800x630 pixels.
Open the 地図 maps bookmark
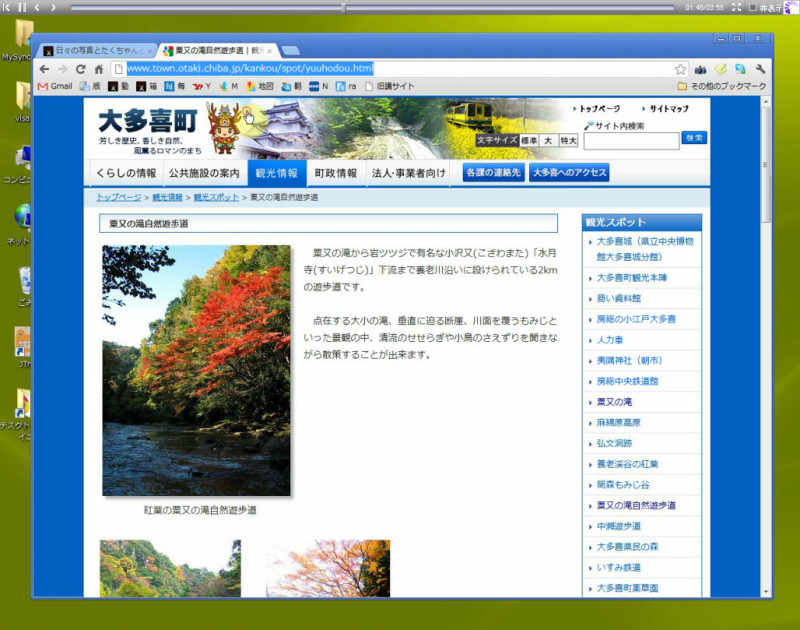[x=260, y=86]
